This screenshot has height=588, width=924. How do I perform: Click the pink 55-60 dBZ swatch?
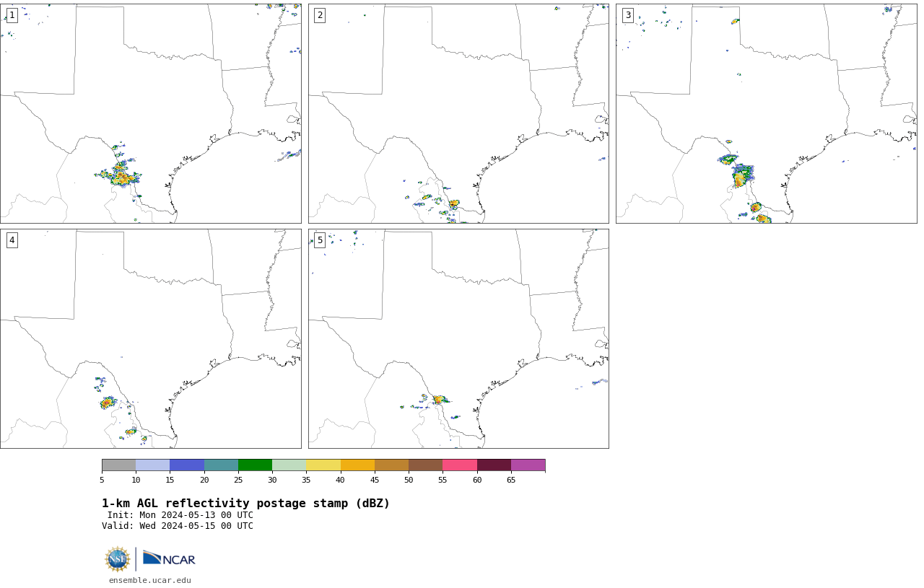[x=460, y=465]
